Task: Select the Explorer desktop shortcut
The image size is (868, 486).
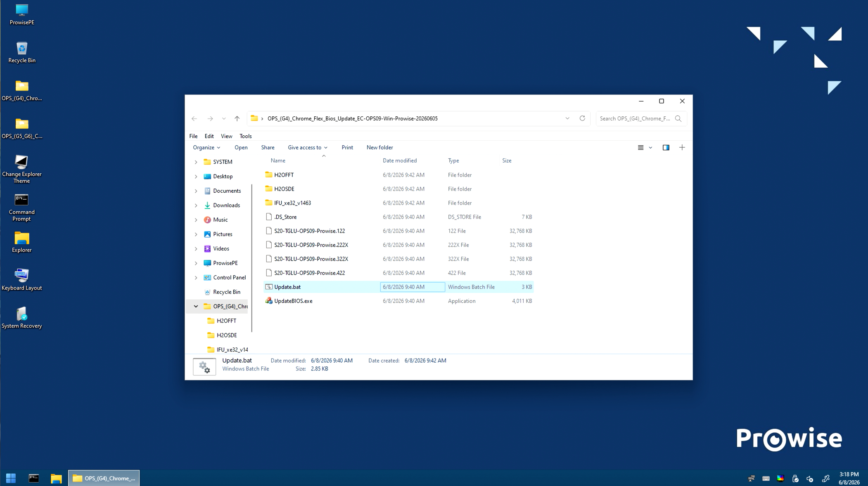Action: (21, 242)
